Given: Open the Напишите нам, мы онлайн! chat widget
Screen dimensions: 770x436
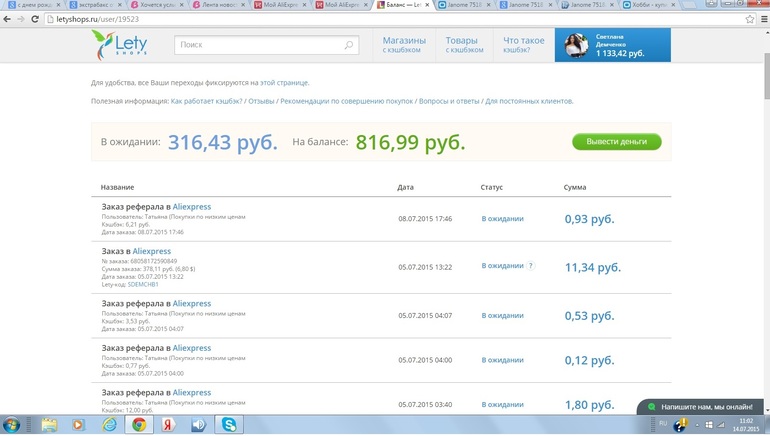Looking at the screenshot, I should click(x=706, y=407).
